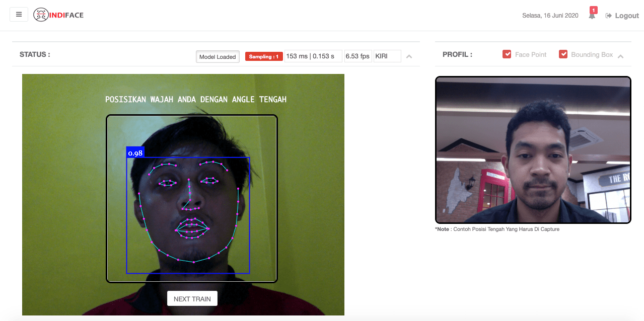Click the 6.53 fps field

coord(357,56)
